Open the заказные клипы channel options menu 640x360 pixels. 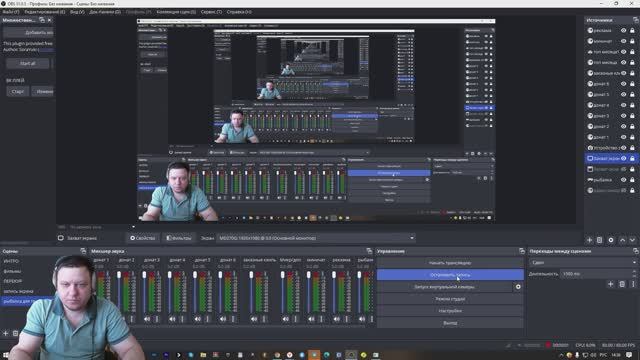264,319
